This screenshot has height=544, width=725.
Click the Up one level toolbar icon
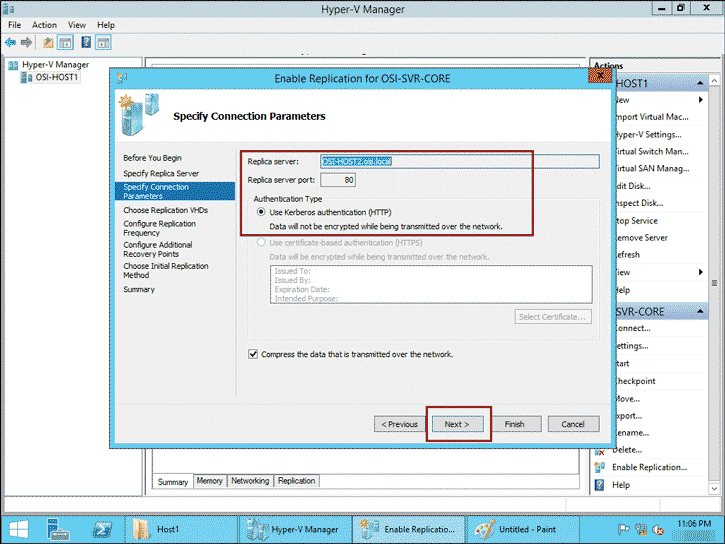[x=48, y=43]
